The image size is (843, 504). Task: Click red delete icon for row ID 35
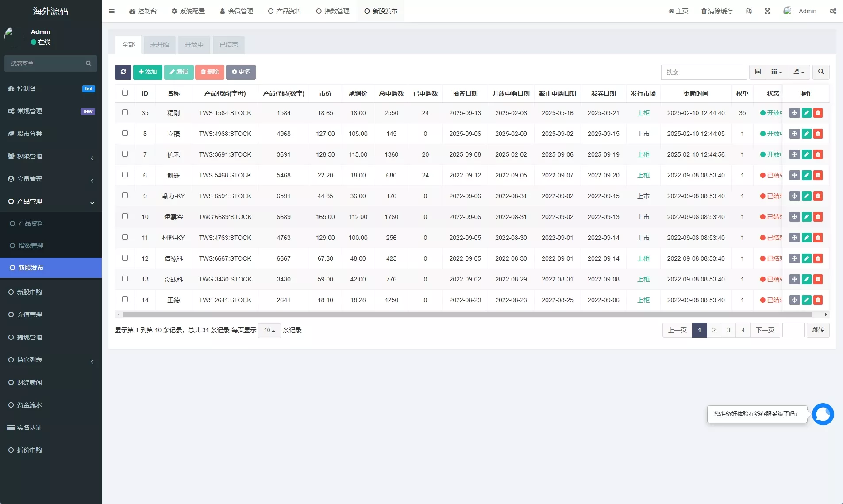(x=818, y=113)
